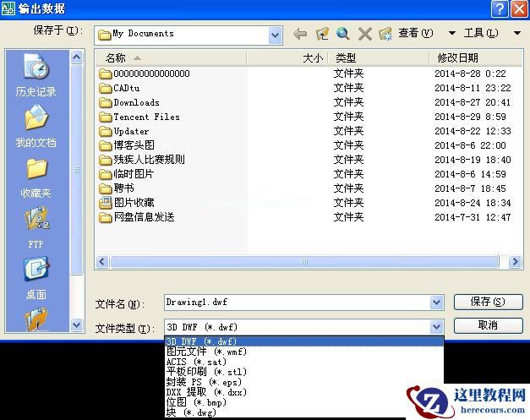
Task: Open Favorites (收藏夹) shortcut
Action: [x=36, y=177]
